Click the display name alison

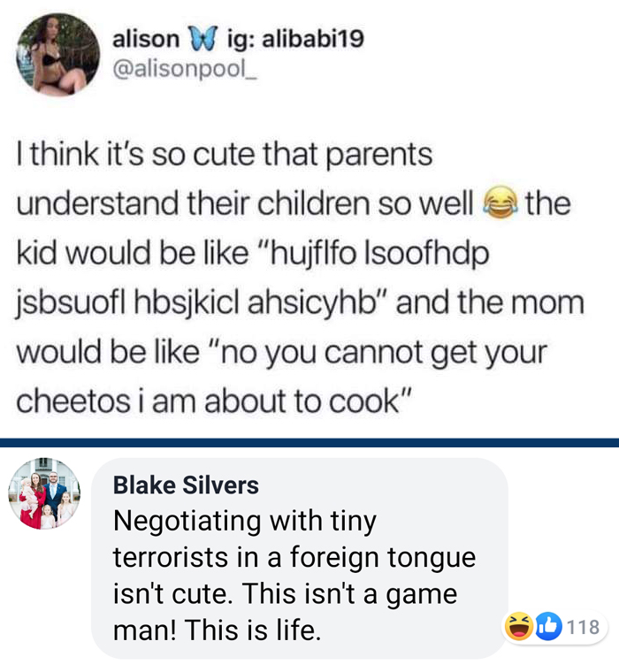[146, 39]
